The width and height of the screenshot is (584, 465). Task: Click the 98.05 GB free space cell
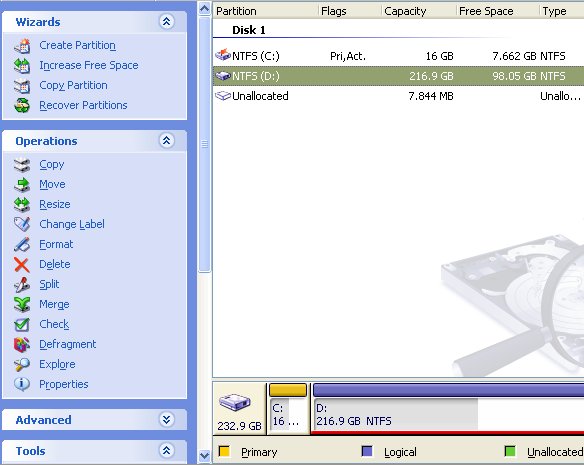514,76
